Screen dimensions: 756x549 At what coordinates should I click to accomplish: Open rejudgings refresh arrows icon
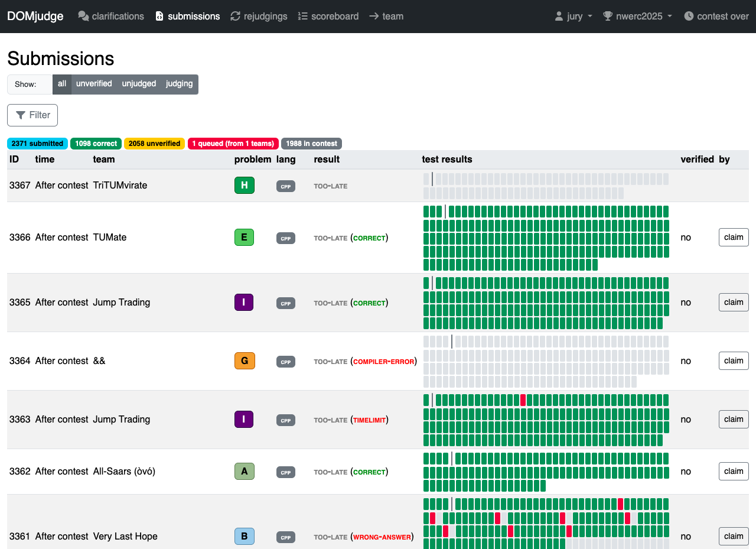coord(235,17)
